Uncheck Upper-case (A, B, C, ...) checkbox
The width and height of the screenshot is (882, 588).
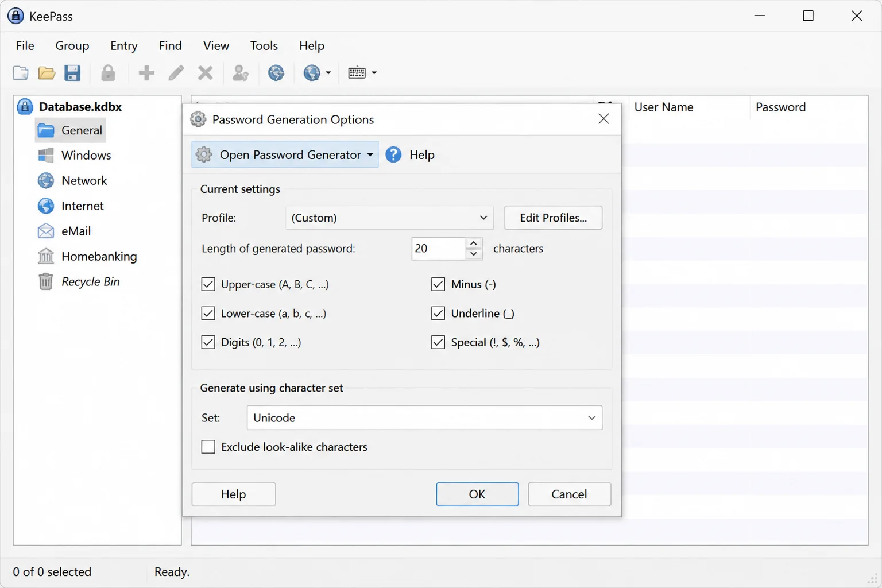click(x=208, y=284)
